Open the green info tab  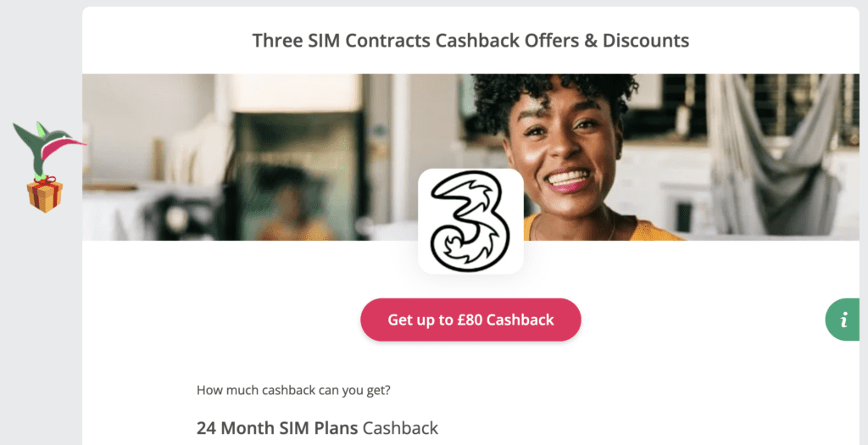click(843, 320)
